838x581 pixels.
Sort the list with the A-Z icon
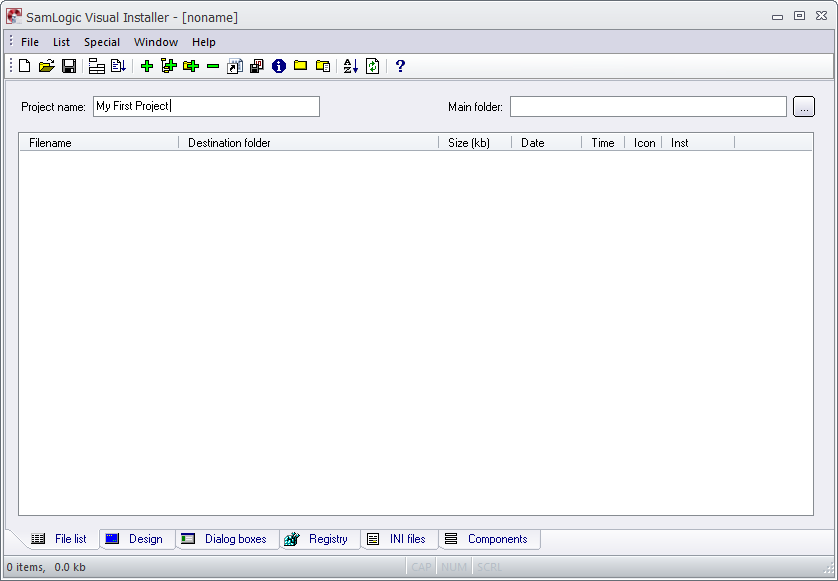(351, 66)
